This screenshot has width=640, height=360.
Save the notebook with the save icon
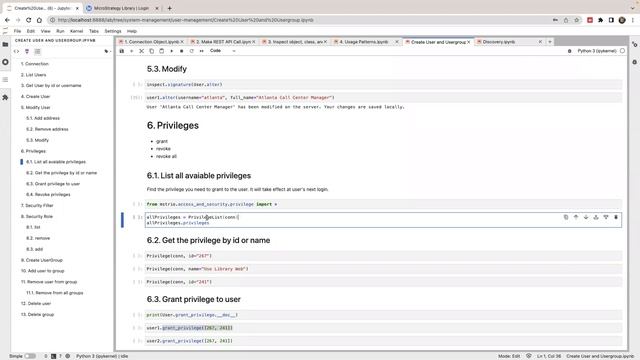pos(122,51)
